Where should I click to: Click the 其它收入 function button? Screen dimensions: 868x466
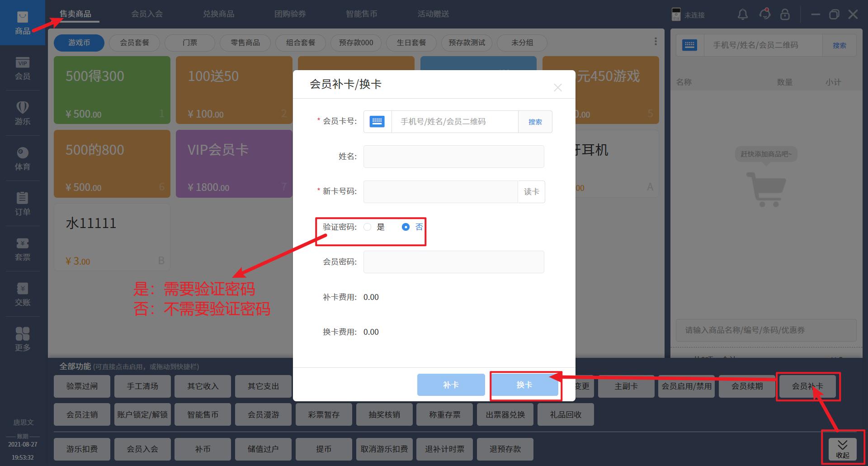[203, 386]
